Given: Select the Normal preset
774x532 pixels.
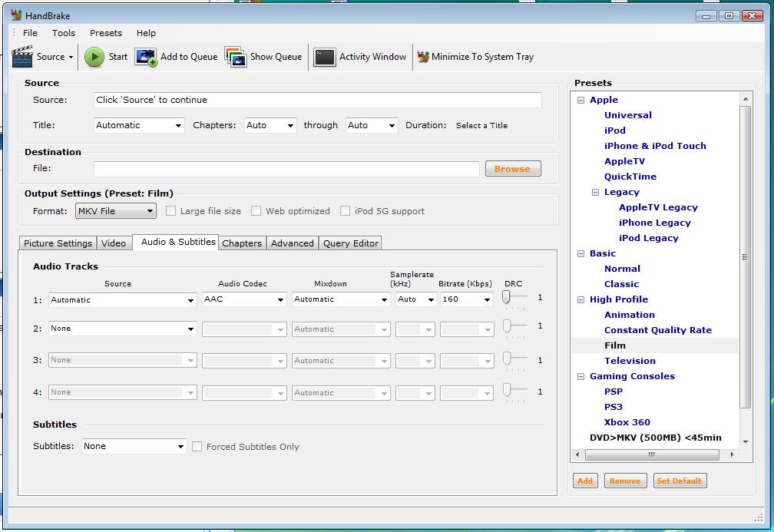Looking at the screenshot, I should (x=622, y=269).
